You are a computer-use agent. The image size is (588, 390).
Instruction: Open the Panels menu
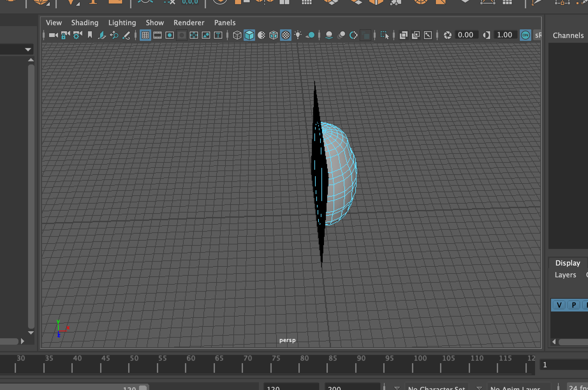[x=225, y=23]
